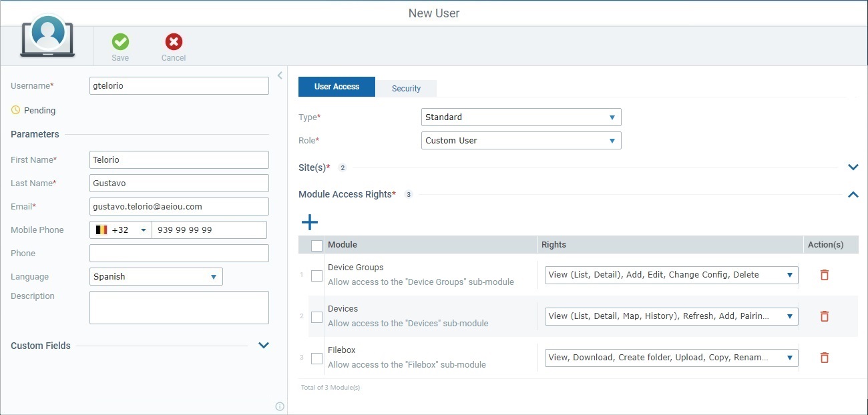Open the info icon at bottom left
The height and width of the screenshot is (415, 868).
click(x=279, y=406)
